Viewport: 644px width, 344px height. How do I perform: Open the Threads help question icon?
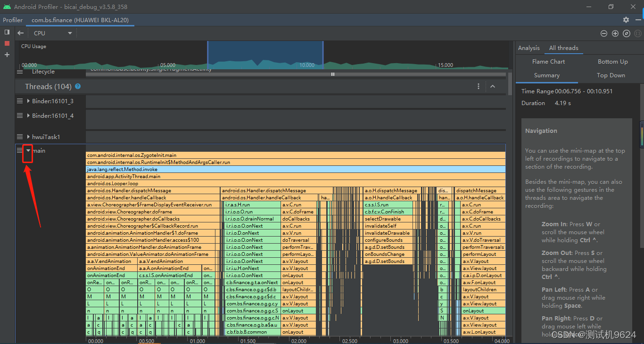(x=78, y=86)
